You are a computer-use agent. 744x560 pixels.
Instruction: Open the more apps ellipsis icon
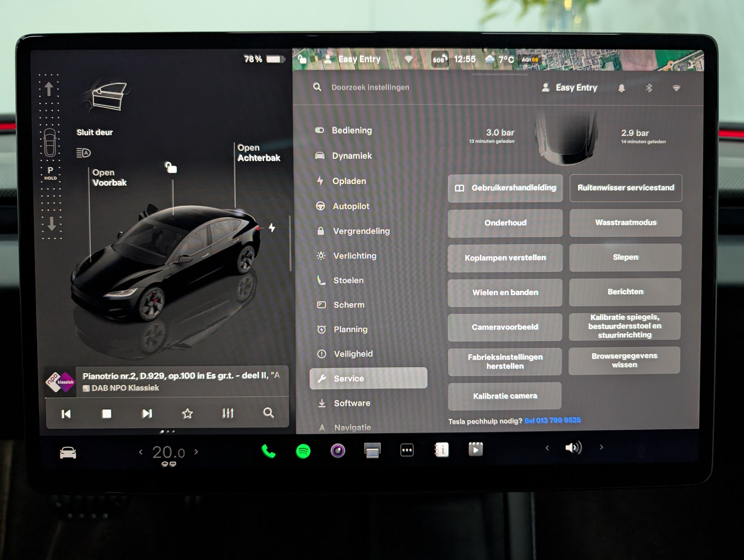point(407,450)
